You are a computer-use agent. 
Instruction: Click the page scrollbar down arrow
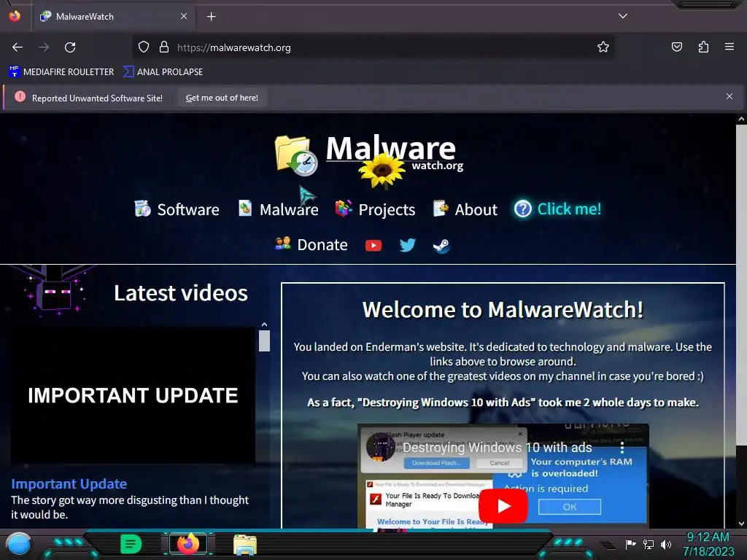741,524
